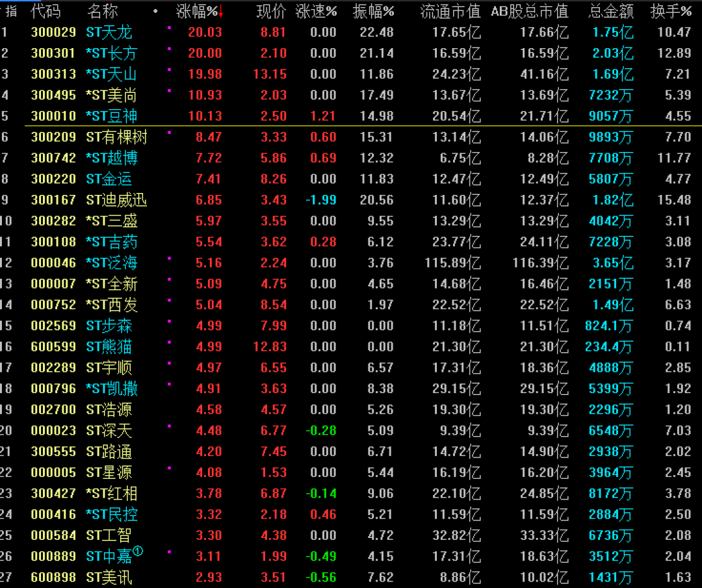702x588 pixels.
Task: Sort by 总金额 column header
Action: click(x=611, y=12)
